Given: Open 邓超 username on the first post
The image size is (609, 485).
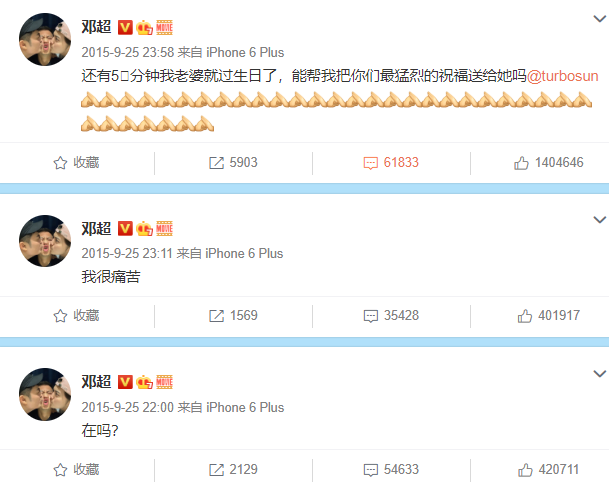Looking at the screenshot, I should pos(96,27).
